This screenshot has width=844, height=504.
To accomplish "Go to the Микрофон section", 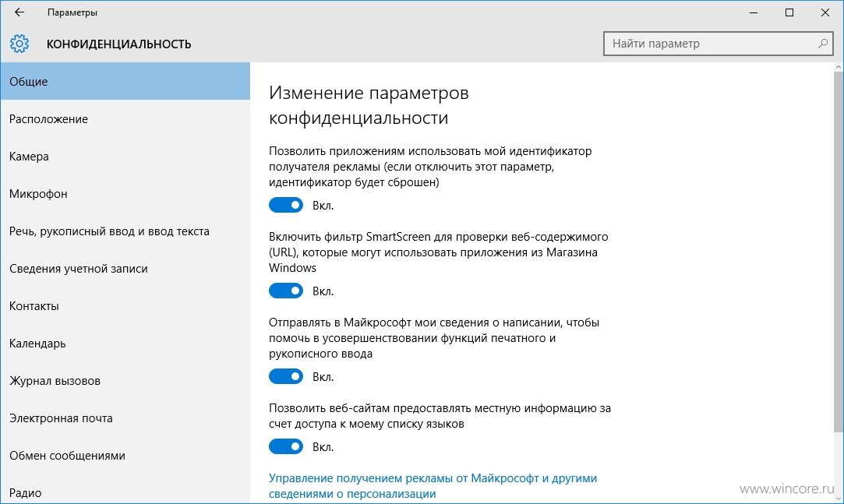I will click(x=125, y=194).
